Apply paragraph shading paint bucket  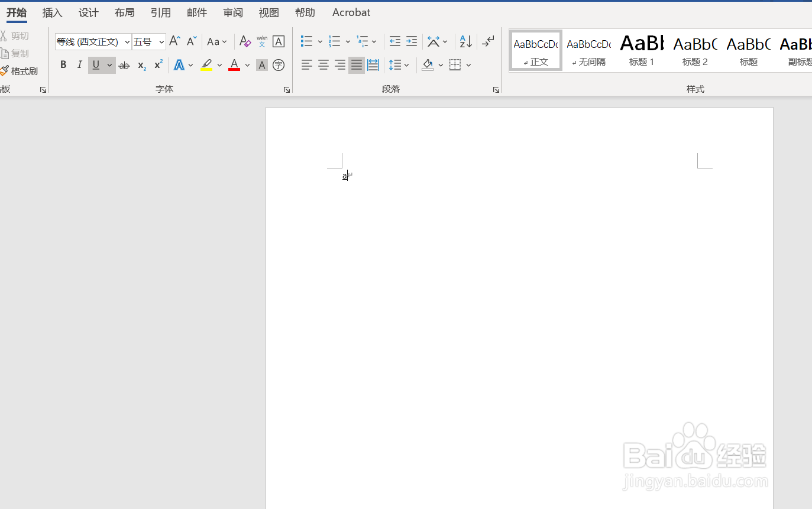click(428, 65)
